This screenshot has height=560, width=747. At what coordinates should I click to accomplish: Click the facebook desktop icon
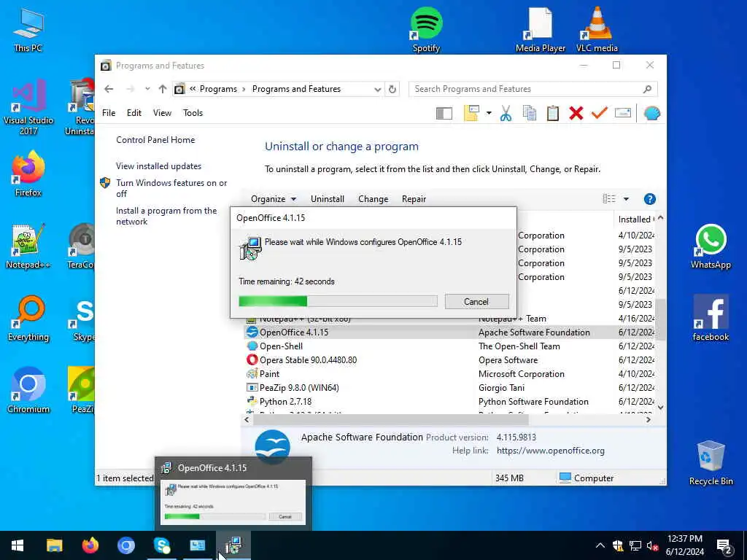coord(711,318)
